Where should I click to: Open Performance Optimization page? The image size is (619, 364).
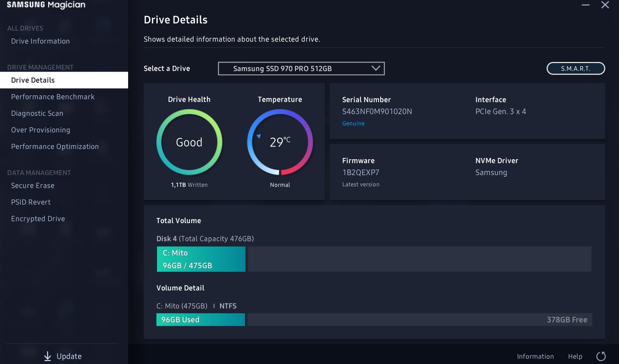tap(55, 146)
